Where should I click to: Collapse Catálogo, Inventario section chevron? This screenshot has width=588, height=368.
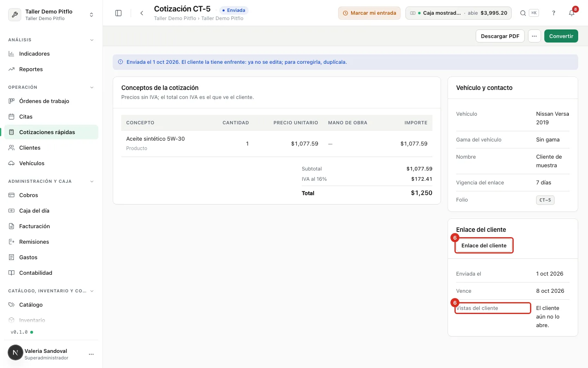pos(92,291)
